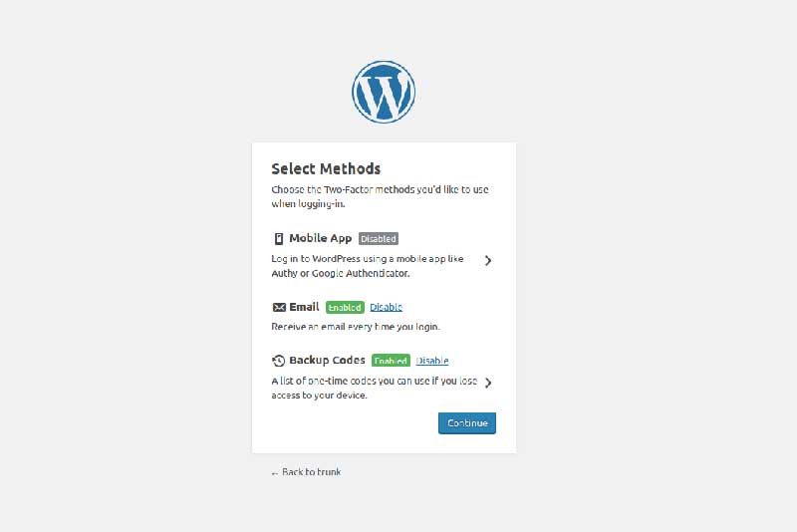The image size is (797, 532).
Task: Disable the Email two-factor method
Action: [x=386, y=307]
